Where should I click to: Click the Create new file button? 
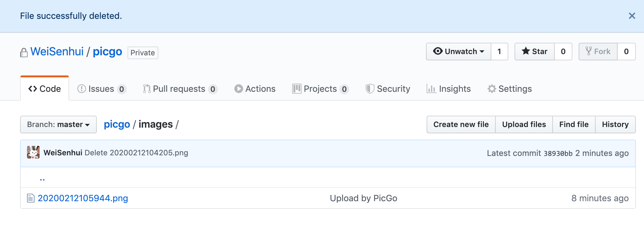coord(461,125)
